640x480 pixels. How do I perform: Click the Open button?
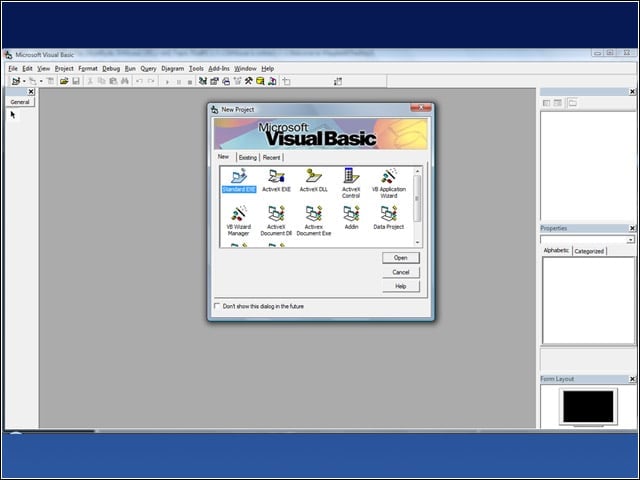401,258
